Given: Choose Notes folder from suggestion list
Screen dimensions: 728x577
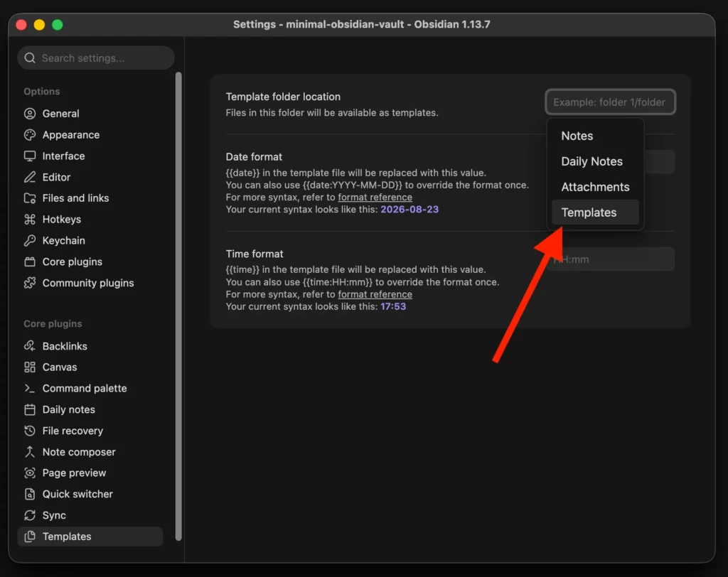Looking at the screenshot, I should coord(595,136).
